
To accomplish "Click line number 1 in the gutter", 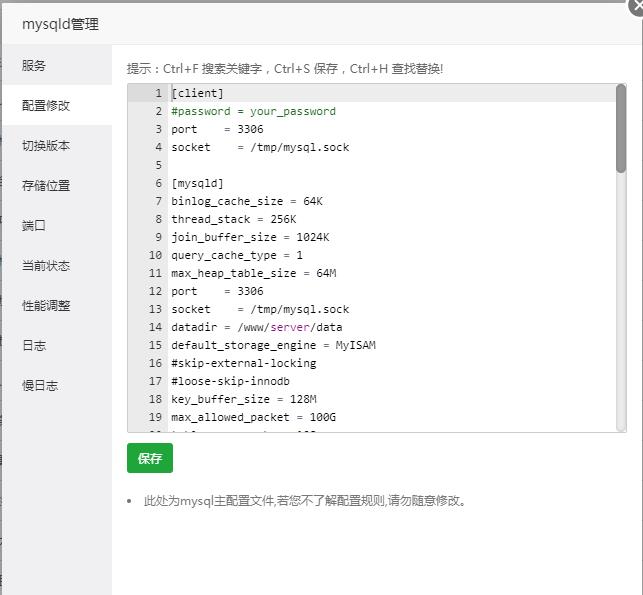I will point(159,93).
